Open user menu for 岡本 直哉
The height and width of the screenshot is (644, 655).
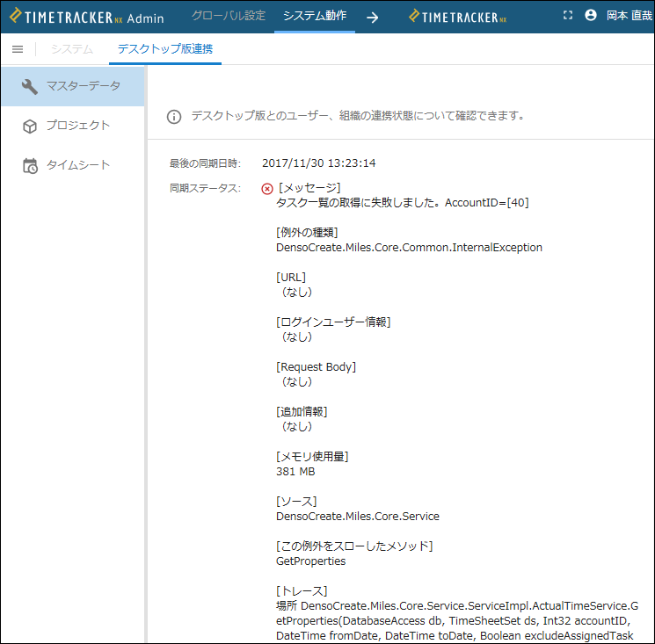(629, 16)
